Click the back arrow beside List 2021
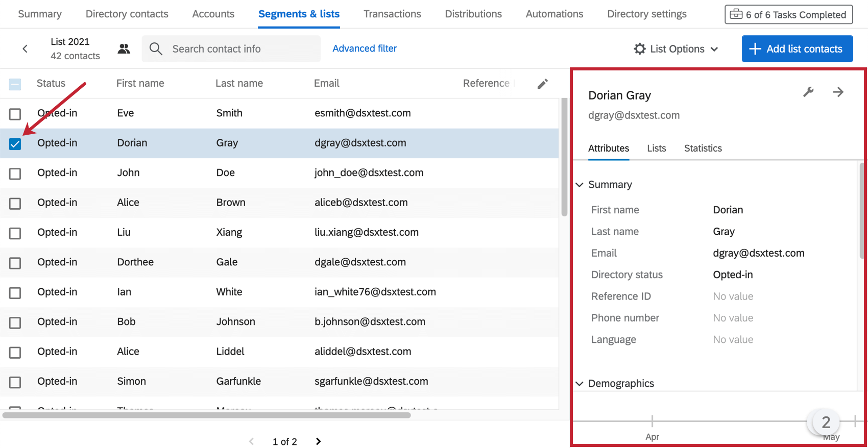Screen dimensions: 868x448 [x=25, y=49]
